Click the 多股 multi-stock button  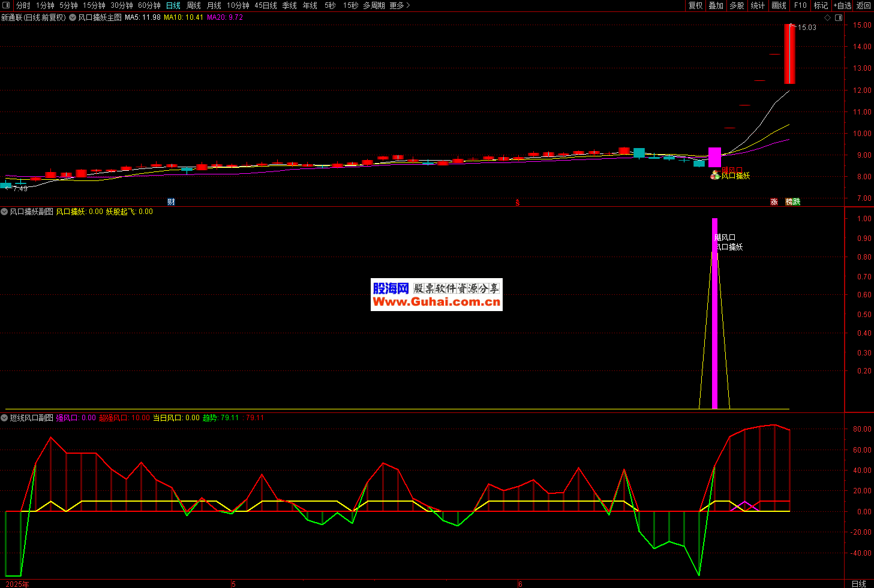[x=737, y=5]
